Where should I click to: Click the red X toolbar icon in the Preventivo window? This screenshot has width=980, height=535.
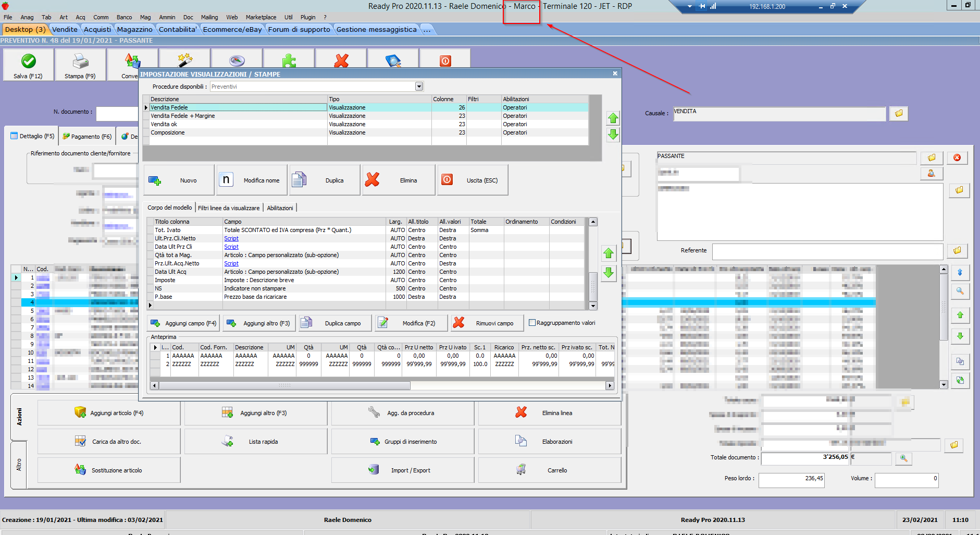point(341,60)
